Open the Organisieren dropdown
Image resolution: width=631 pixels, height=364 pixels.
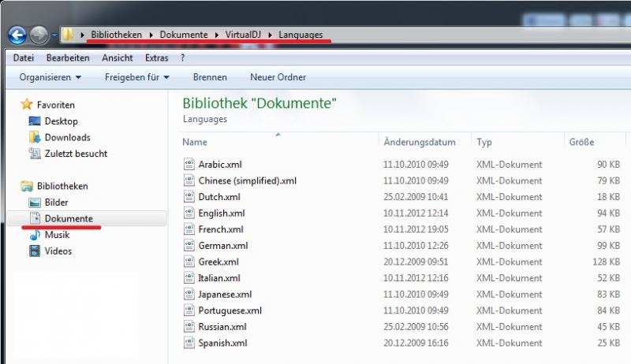click(50, 77)
